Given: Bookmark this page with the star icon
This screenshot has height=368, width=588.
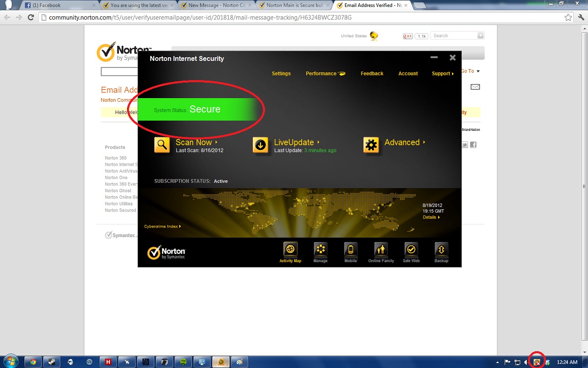Looking at the screenshot, I should pyautogui.click(x=568, y=17).
